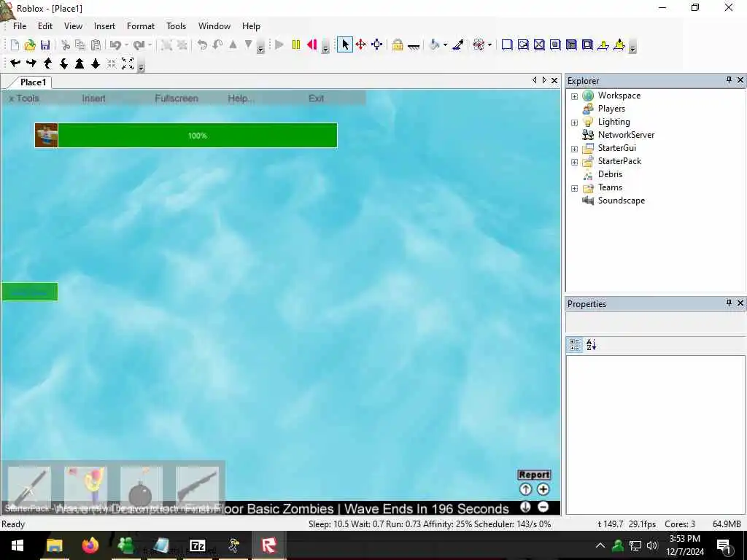Click the viewport zoom-in plus button

pyautogui.click(x=543, y=489)
